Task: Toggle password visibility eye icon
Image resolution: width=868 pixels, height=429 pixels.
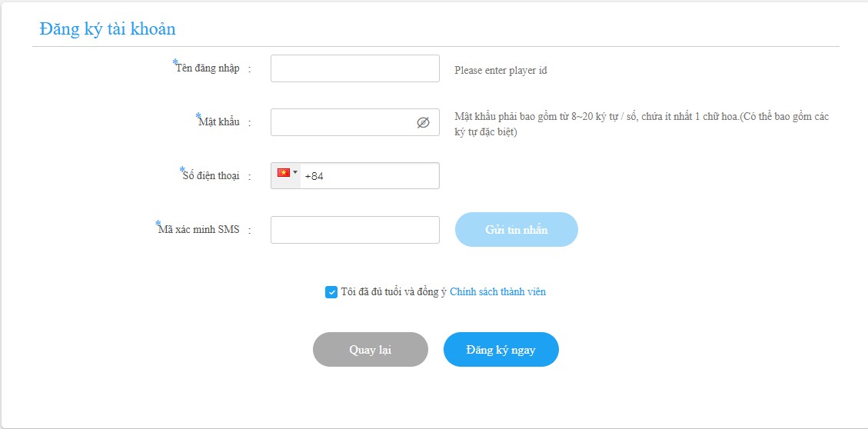Action: point(423,122)
